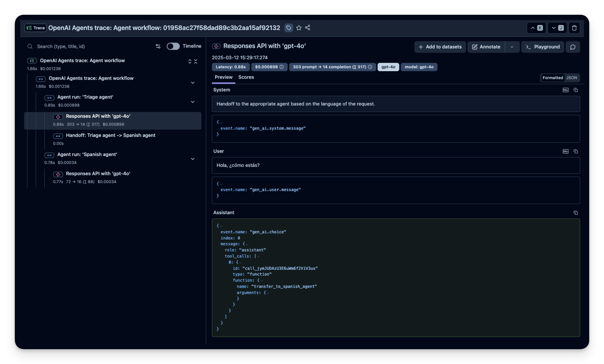Go to the next trace with J button
The height and width of the screenshot is (364, 604).
coord(557,28)
